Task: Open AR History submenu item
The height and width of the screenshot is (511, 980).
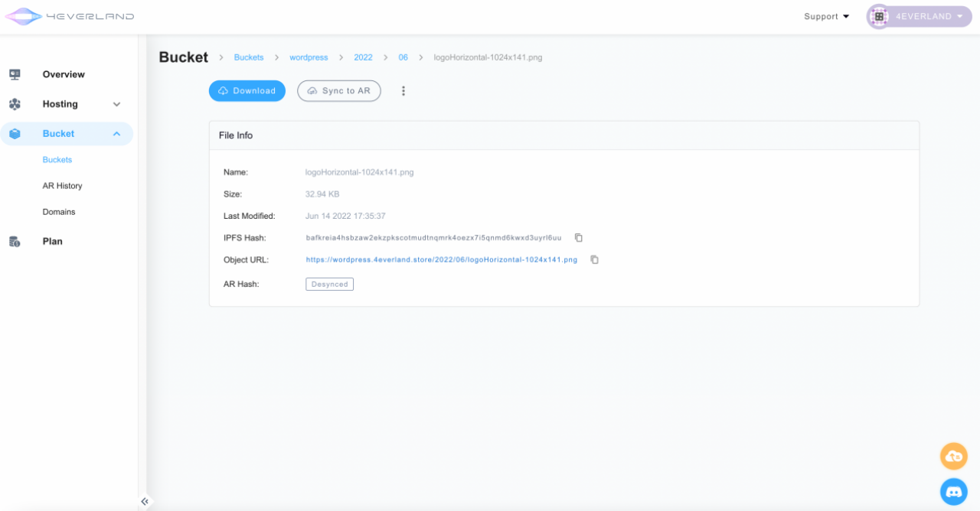Action: click(x=62, y=186)
